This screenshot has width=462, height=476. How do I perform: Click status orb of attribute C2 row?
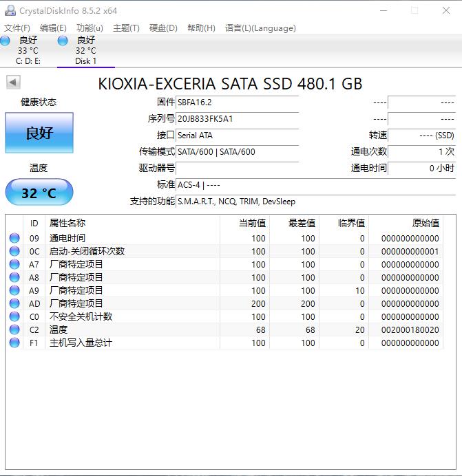14,329
